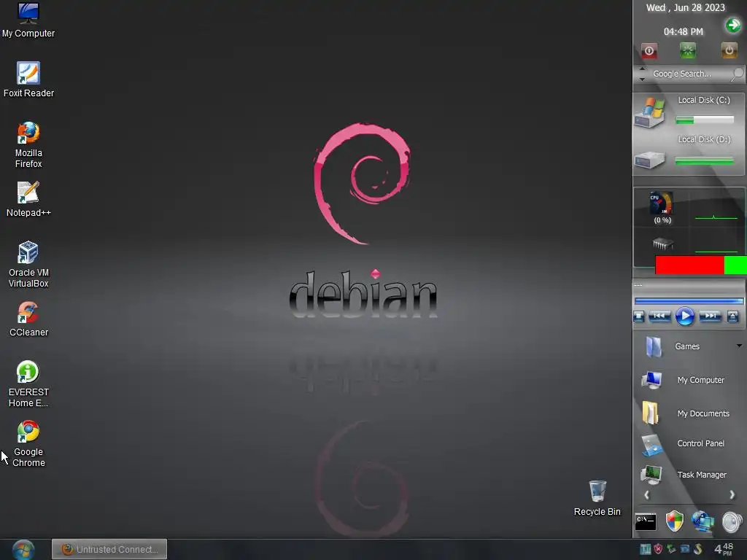Expand the Games dropdown arrow in the sidebar

[x=739, y=346]
